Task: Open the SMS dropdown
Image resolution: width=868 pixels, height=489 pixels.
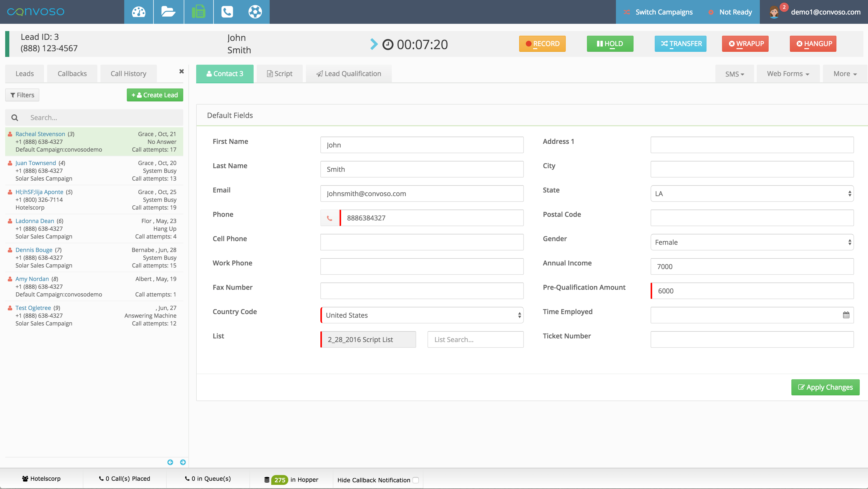Action: point(735,73)
